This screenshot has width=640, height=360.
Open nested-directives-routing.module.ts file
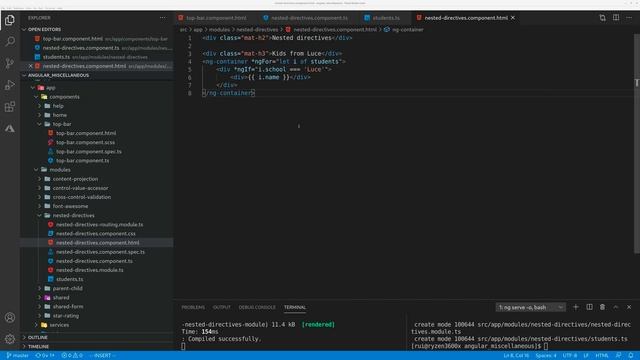coord(100,224)
